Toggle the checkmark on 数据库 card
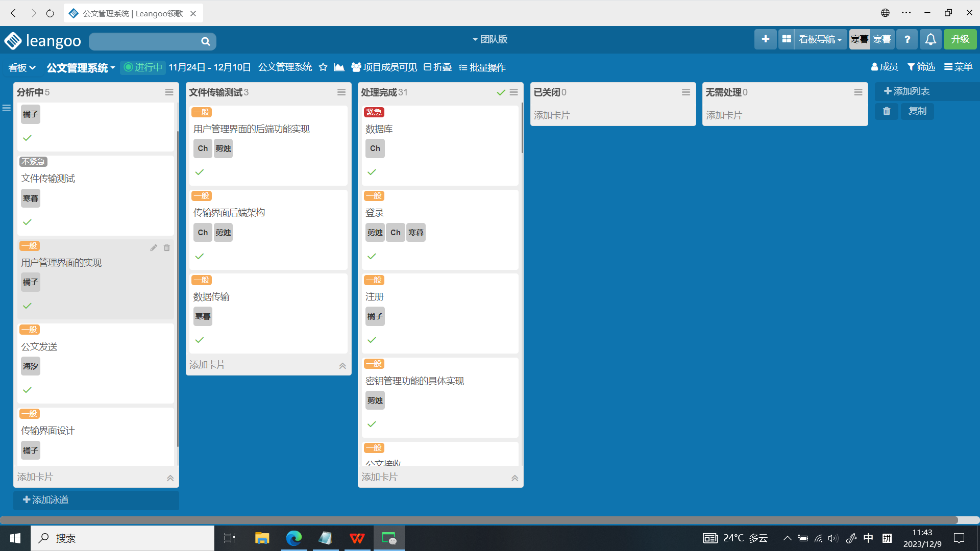This screenshot has width=980, height=551. [x=372, y=172]
